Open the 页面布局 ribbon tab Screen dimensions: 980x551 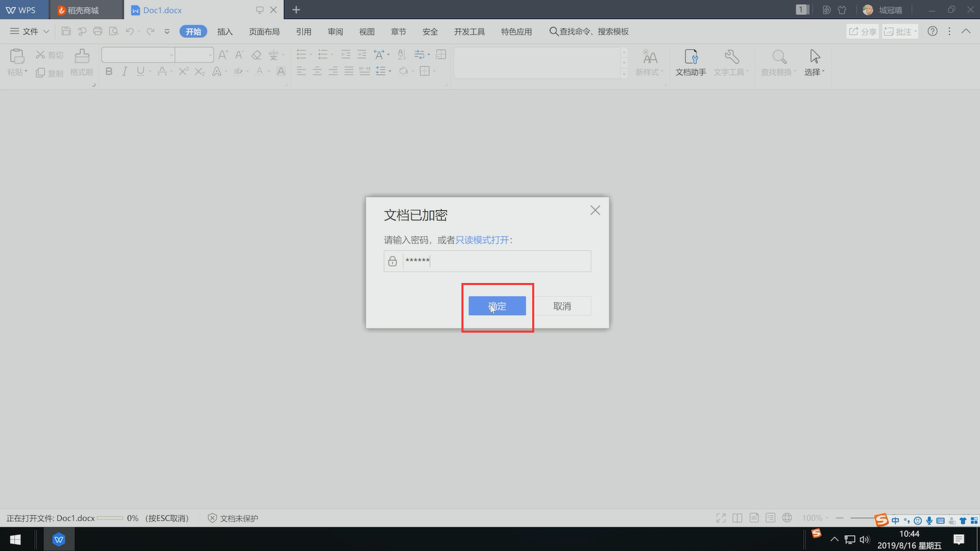(264, 31)
